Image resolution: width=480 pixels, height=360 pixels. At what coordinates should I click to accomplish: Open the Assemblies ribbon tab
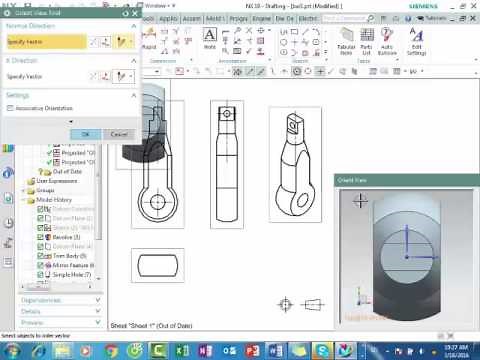pyautogui.click(x=192, y=19)
